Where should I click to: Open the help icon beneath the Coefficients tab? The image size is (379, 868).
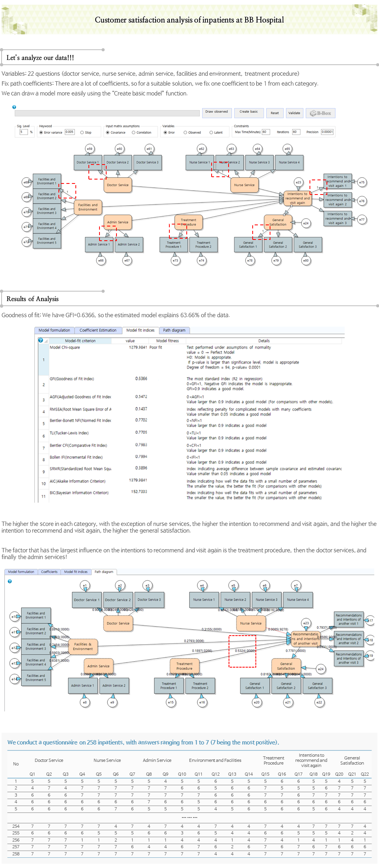10,581
